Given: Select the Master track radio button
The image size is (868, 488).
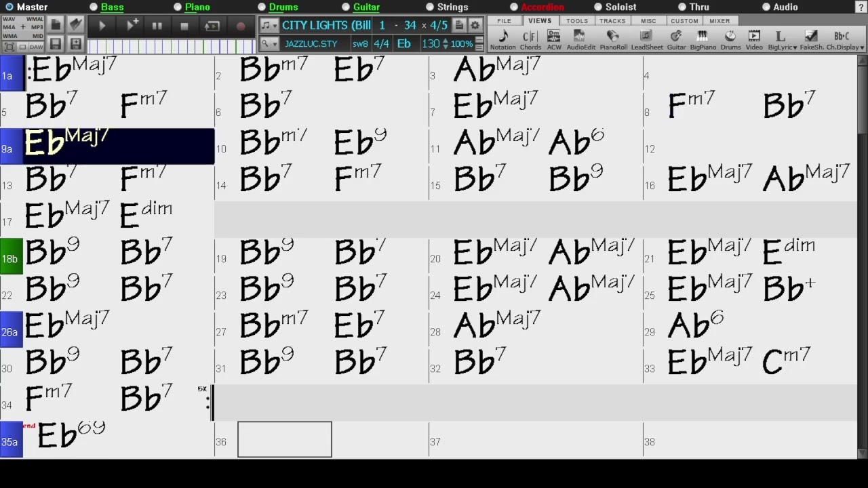Looking at the screenshot, I should click(9, 7).
